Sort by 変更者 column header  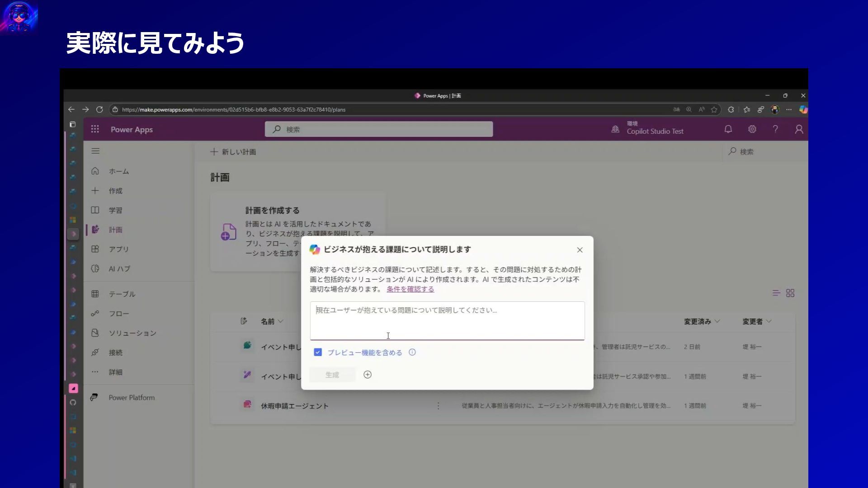[756, 321]
